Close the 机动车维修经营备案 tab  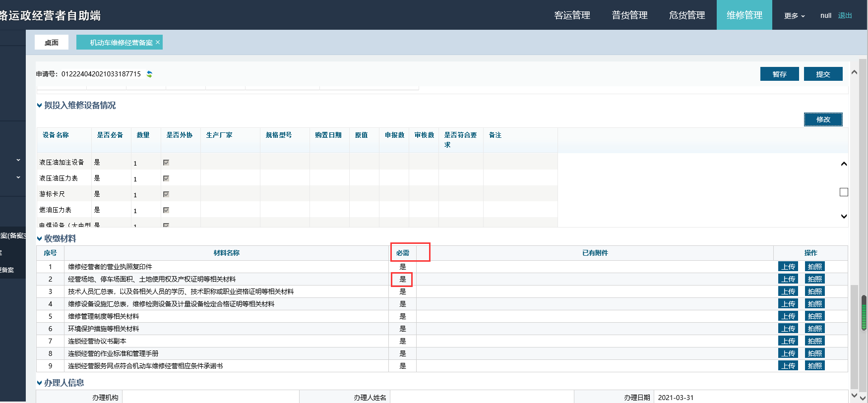click(x=158, y=42)
